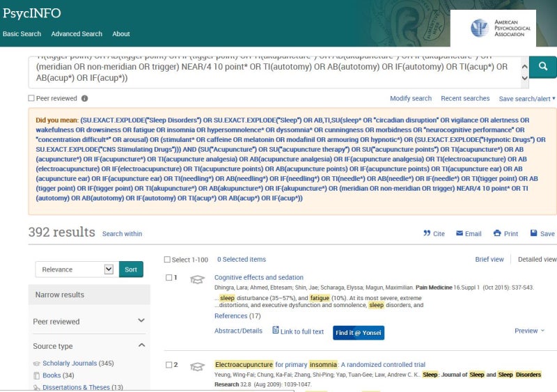
Task: Click the search box scroll down arrow
Action: point(524,78)
